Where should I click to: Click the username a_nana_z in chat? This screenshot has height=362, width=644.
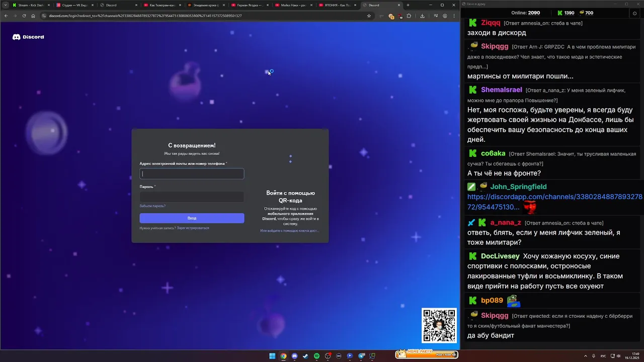coord(506,222)
